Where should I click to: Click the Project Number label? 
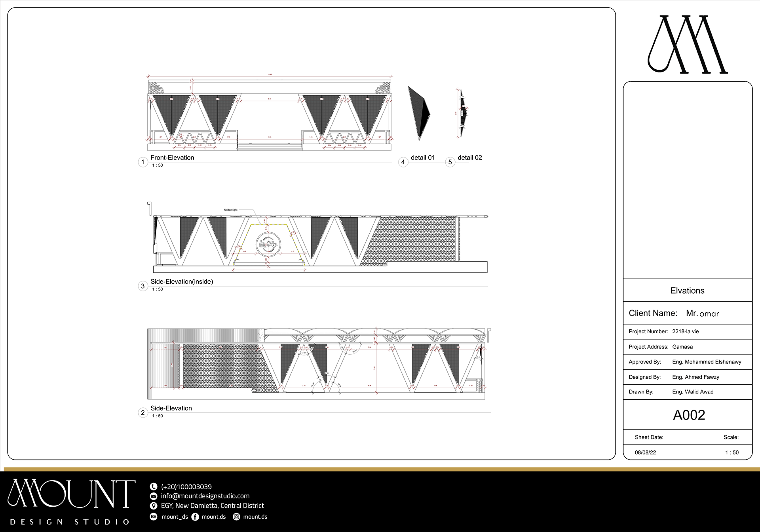coord(648,332)
